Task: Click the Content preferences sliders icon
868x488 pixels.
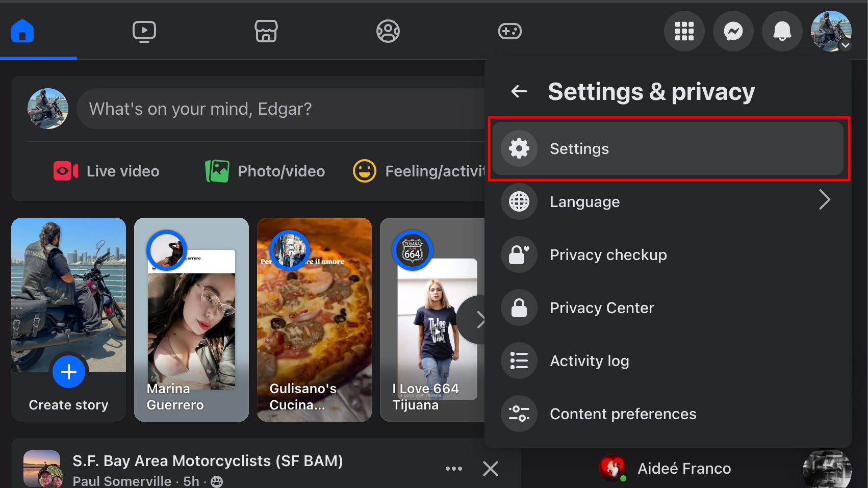Action: point(519,414)
